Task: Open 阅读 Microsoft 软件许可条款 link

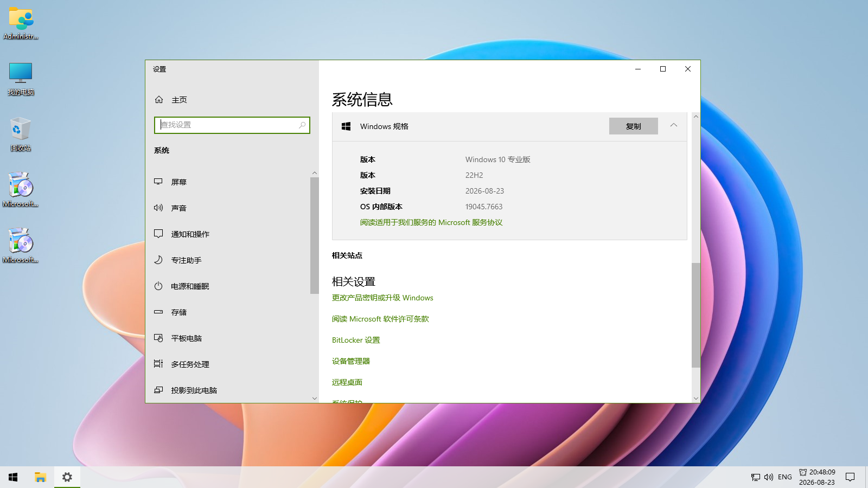Action: click(380, 319)
